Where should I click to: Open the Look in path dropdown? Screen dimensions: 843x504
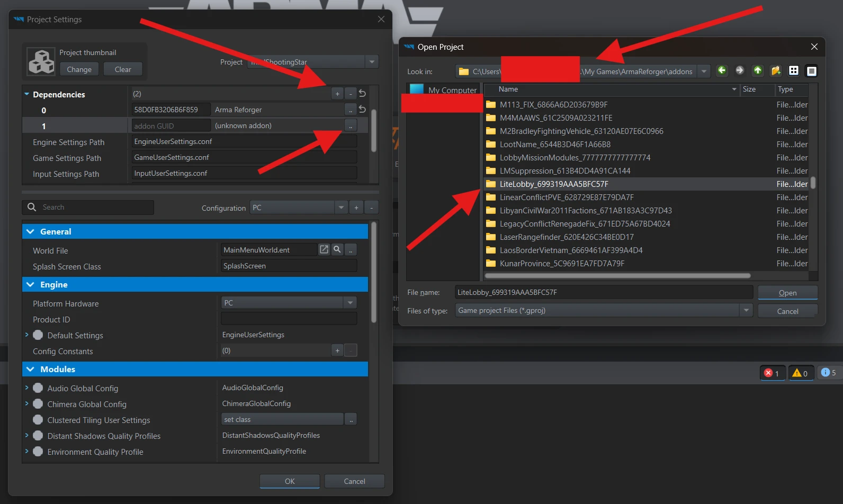704,71
